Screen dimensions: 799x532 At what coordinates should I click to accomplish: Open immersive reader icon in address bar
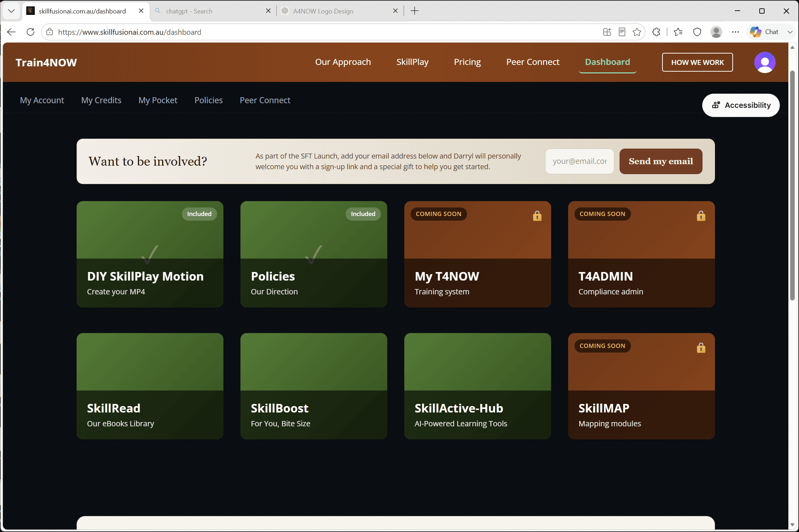[622, 32]
